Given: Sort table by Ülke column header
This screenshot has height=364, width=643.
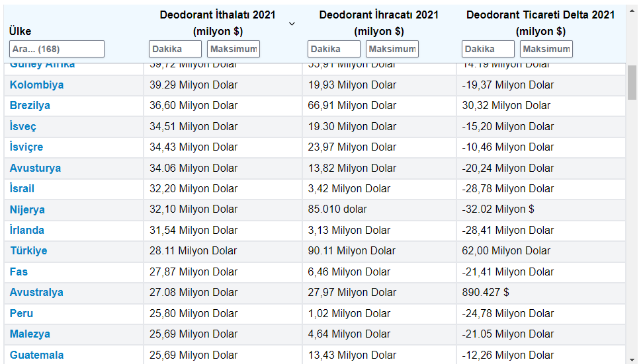Looking at the screenshot, I should pos(21,31).
